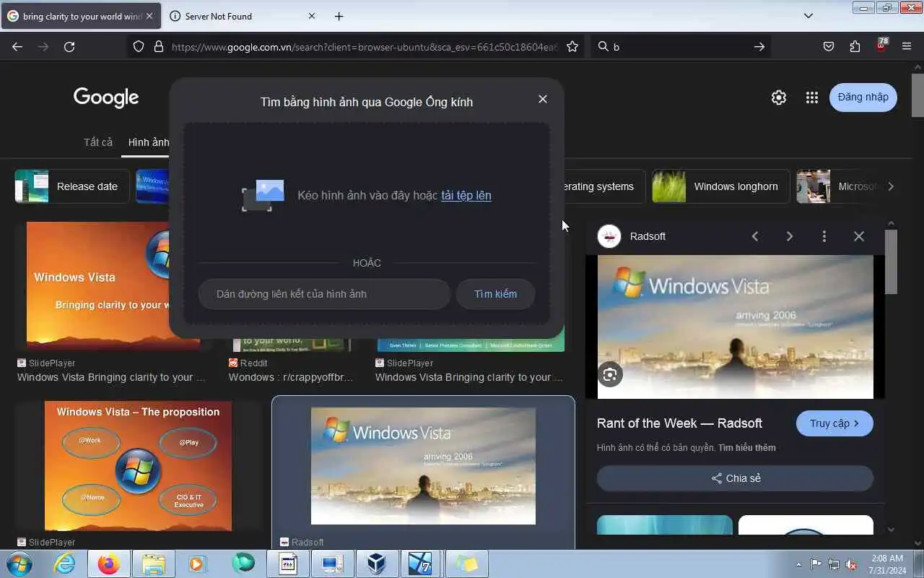Click the "Đăng nhập" sign-in button
This screenshot has height=578, width=924.
(x=863, y=98)
